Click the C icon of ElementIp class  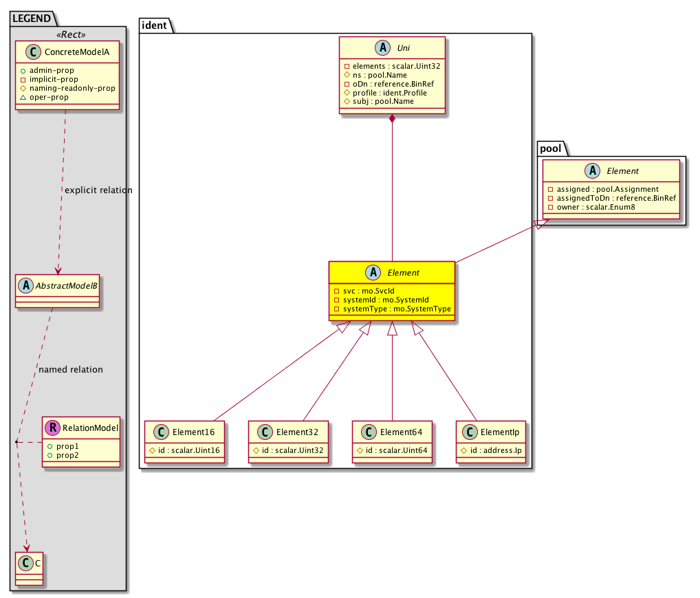470,432
